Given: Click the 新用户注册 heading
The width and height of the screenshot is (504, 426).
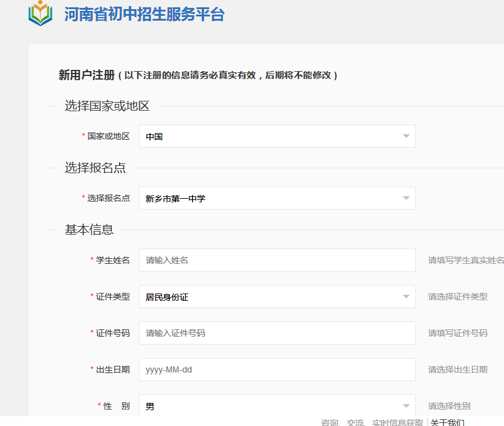Looking at the screenshot, I should 86,75.
